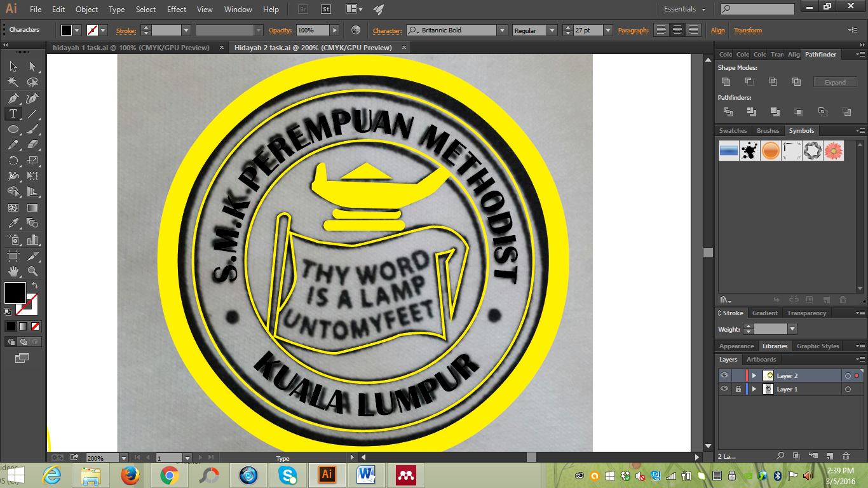
Task: Choose the Eyedropper tool
Action: tap(13, 224)
